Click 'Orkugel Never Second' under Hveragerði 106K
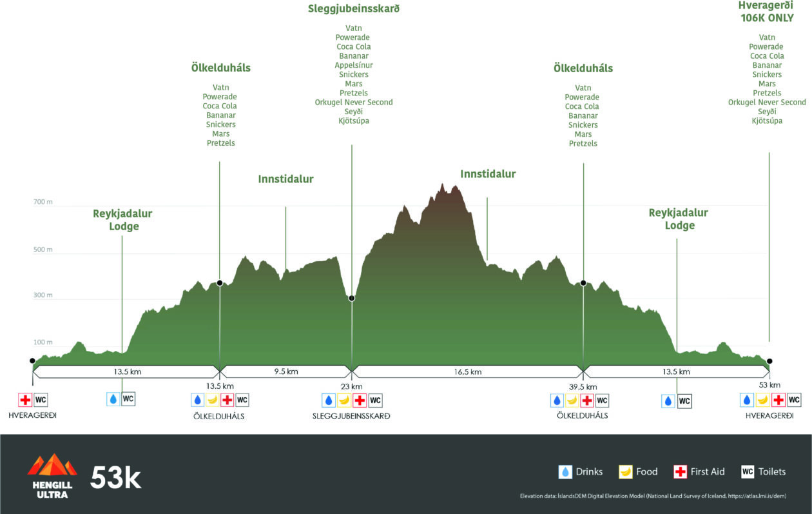812x514 pixels. tap(767, 102)
